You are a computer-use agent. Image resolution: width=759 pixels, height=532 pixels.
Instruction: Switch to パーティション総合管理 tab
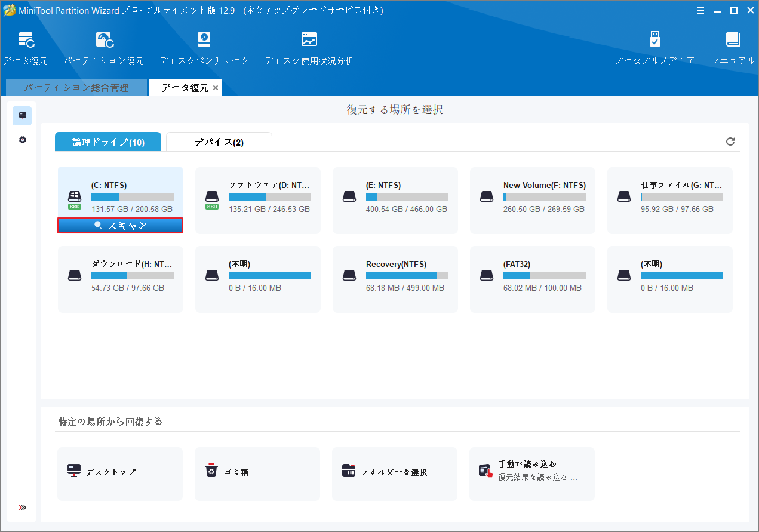click(x=76, y=88)
